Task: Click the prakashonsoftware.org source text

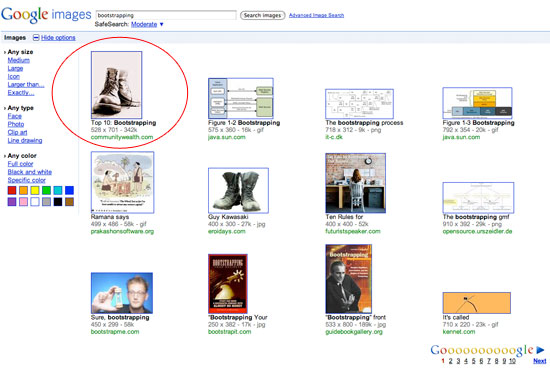Action: 122,231
